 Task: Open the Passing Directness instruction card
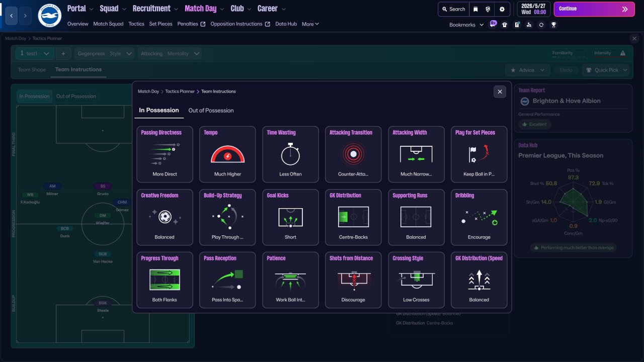[x=165, y=154]
